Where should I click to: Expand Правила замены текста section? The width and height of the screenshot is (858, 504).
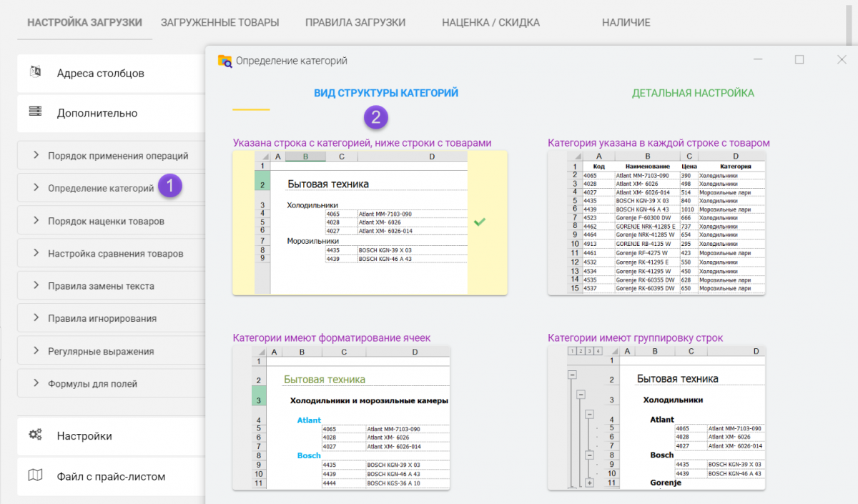36,286
